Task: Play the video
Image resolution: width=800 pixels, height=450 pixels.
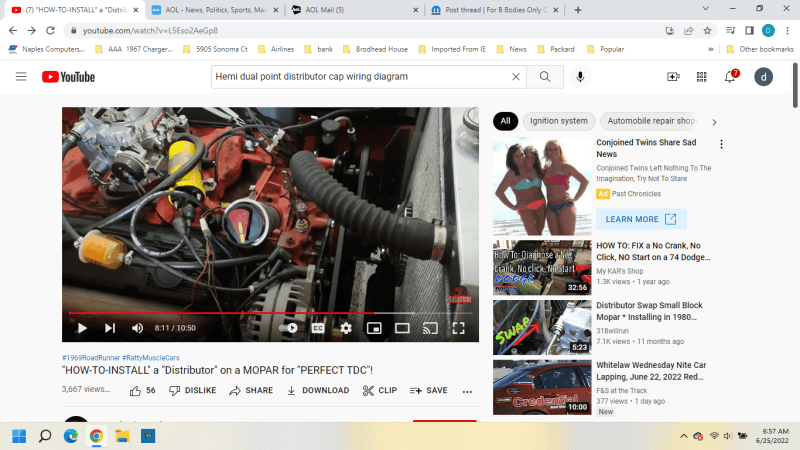Action: click(x=82, y=328)
